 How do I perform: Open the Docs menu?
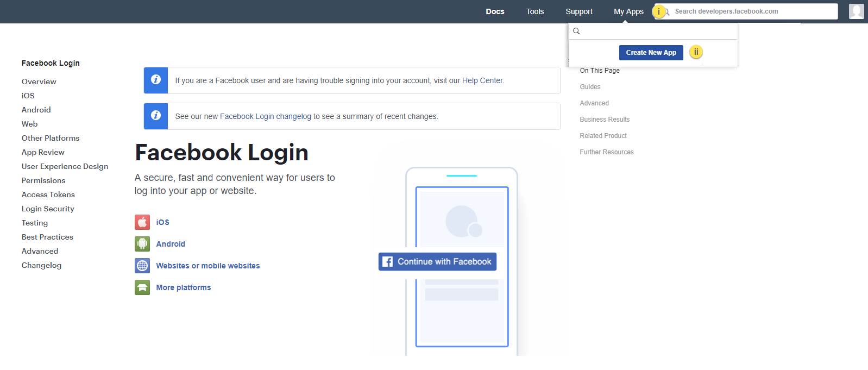495,11
